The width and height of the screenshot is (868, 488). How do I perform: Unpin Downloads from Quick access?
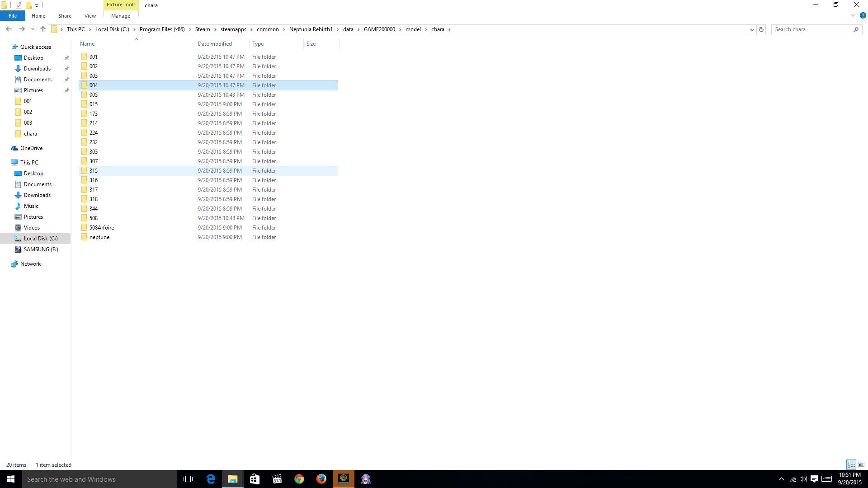pyautogui.click(x=67, y=69)
